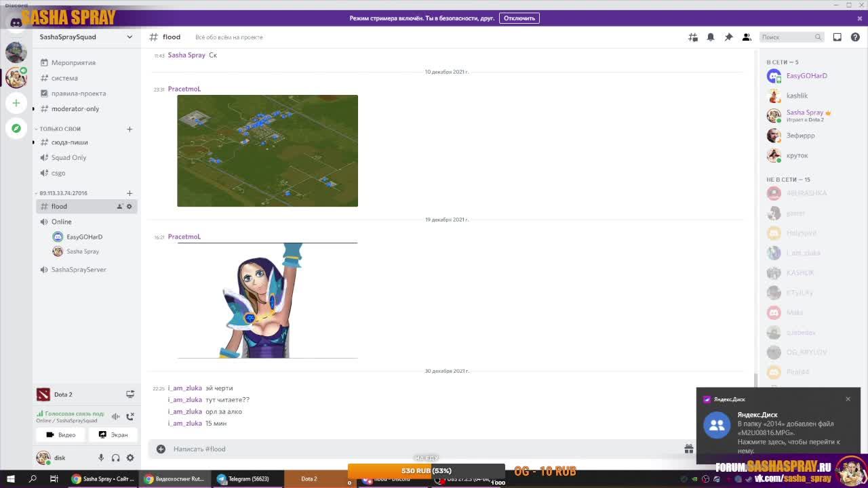This screenshot has height=488, width=868.
Task: Click EasyGOHarD in member list
Action: [806, 76]
